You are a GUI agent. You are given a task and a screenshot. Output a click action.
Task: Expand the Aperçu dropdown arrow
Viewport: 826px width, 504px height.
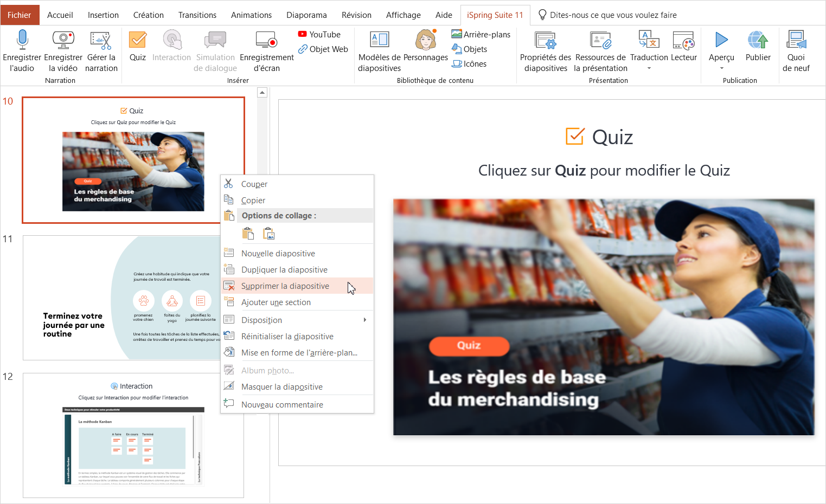tap(721, 68)
